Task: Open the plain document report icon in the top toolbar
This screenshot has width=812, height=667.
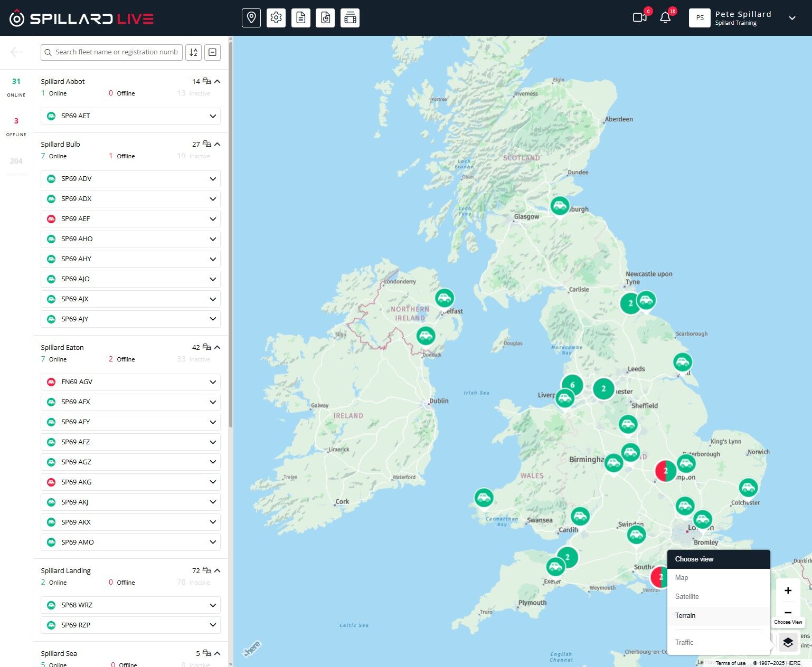Action: tap(301, 18)
